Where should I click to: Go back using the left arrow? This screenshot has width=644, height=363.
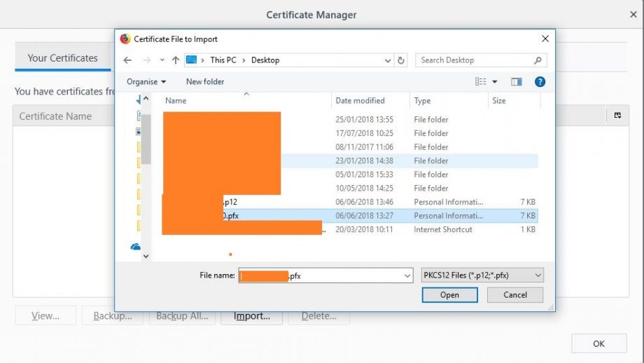127,60
